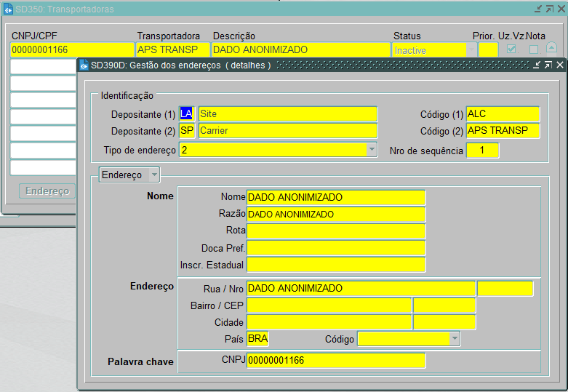
Task: Open the Status dropdown showing Inactive
Action: coord(471,49)
